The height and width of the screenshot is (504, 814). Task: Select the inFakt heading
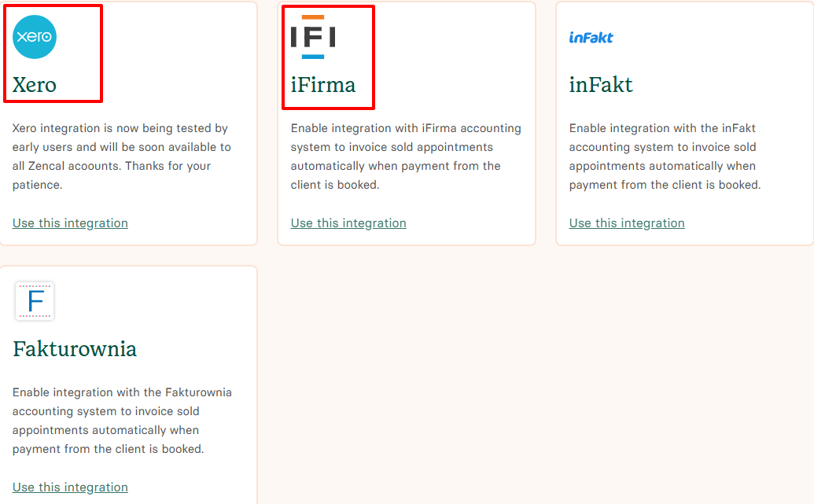point(601,85)
